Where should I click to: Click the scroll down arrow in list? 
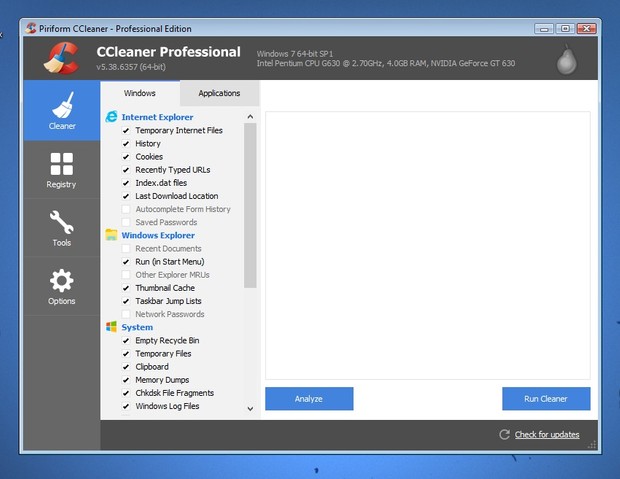250,409
